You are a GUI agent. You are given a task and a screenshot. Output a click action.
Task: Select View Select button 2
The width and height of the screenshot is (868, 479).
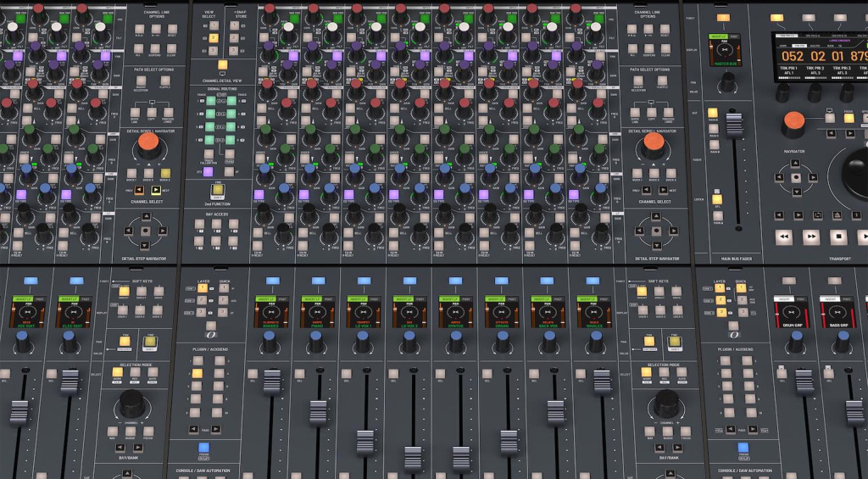[x=214, y=37]
